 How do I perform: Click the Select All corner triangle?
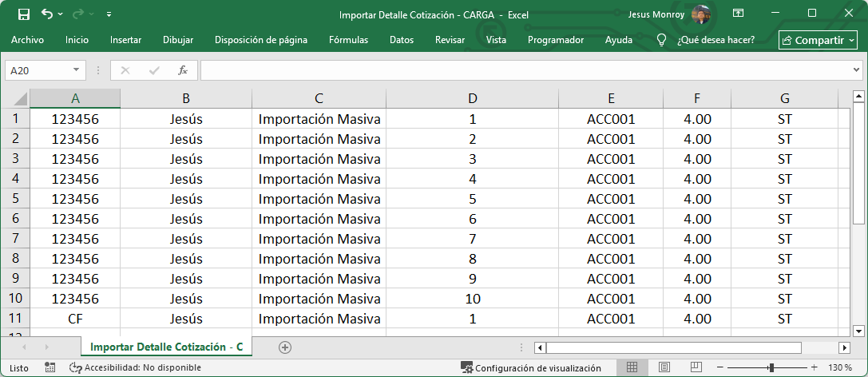click(19, 99)
